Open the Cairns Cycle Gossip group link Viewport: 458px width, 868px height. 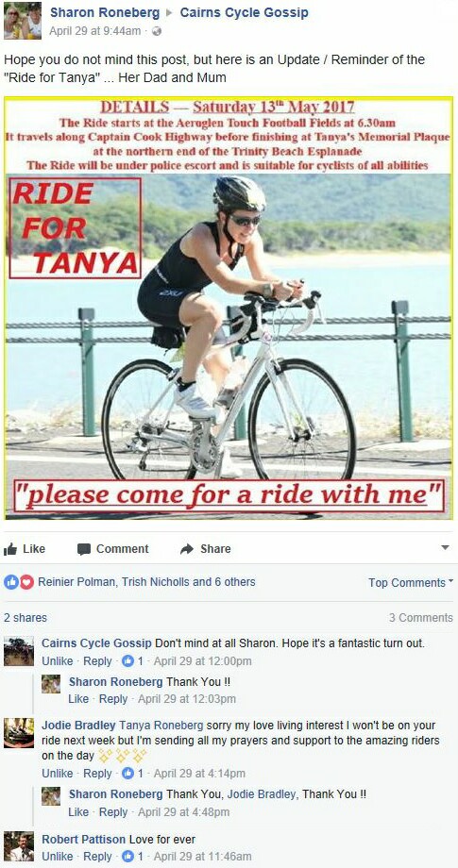tap(245, 12)
